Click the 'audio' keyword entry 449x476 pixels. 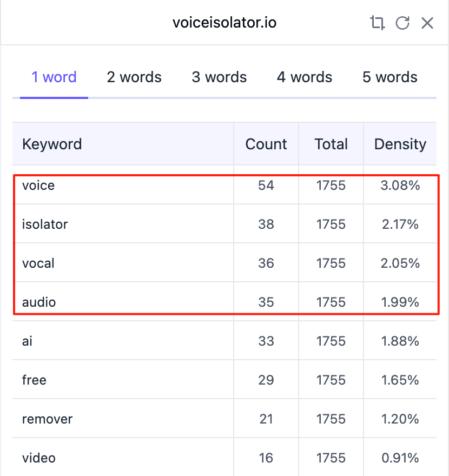pyautogui.click(x=39, y=302)
